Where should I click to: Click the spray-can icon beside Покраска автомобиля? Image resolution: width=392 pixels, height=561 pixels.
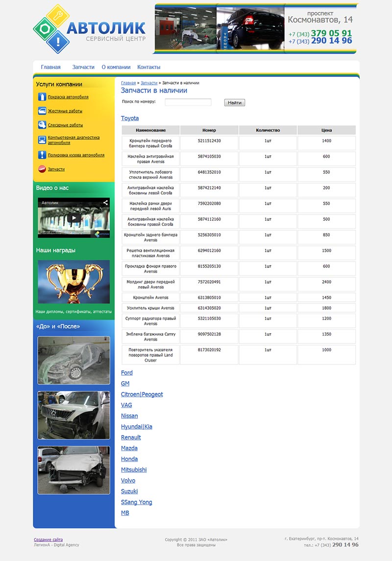42,97
